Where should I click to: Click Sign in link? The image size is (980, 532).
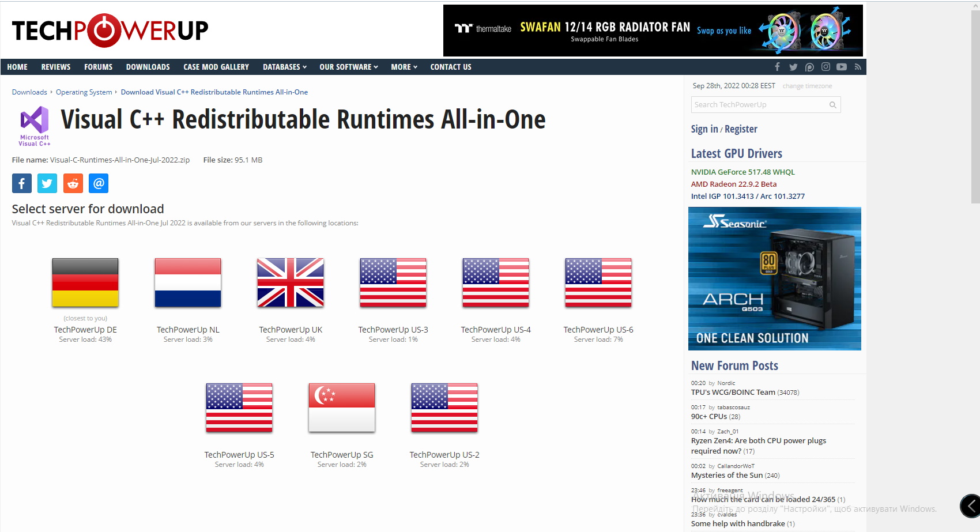(704, 129)
